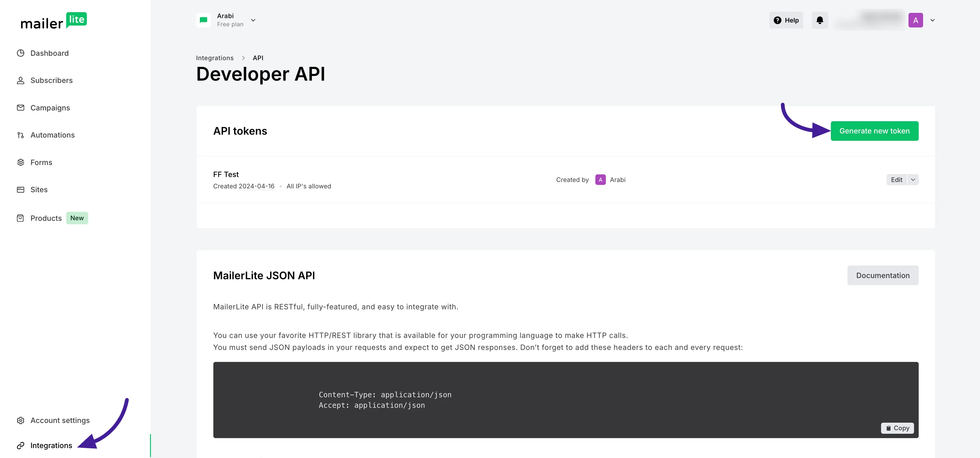980x458 pixels.
Task: Click the purple A avatar beside Created by
Action: (x=600, y=180)
